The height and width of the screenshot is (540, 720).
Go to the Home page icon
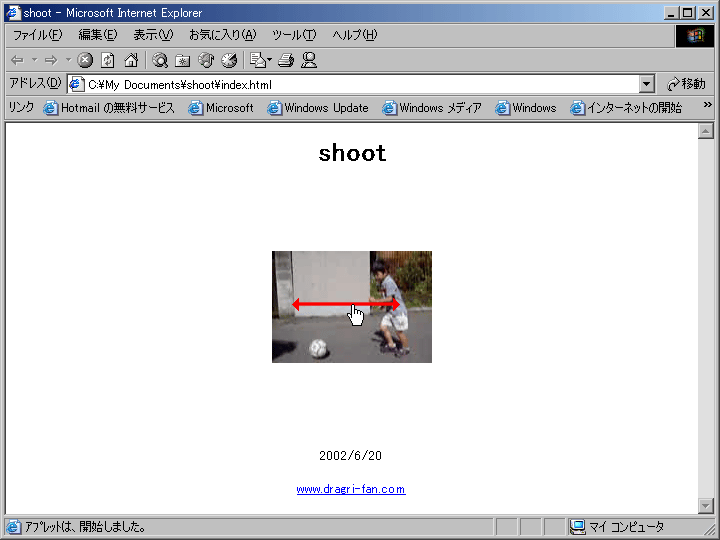[x=131, y=60]
